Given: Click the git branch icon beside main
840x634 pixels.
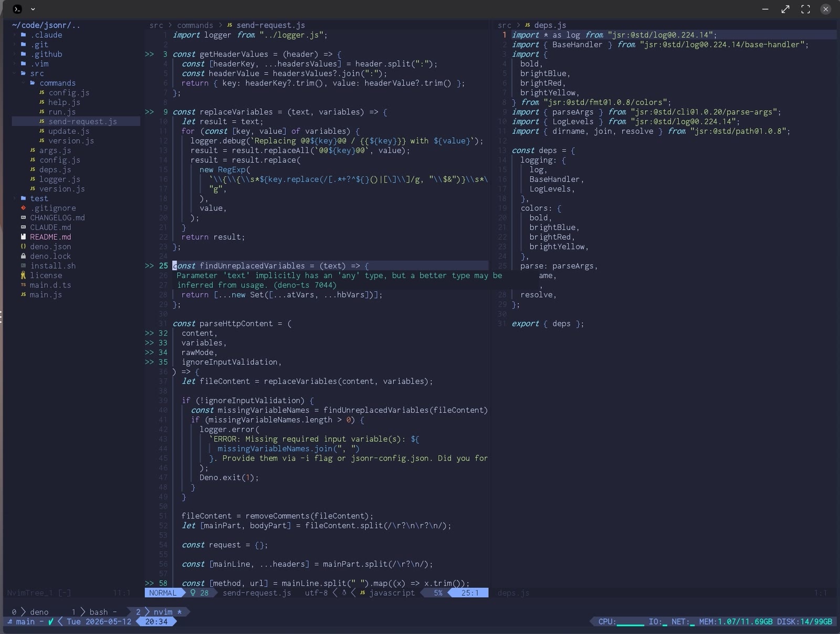Looking at the screenshot, I should pos(9,621).
